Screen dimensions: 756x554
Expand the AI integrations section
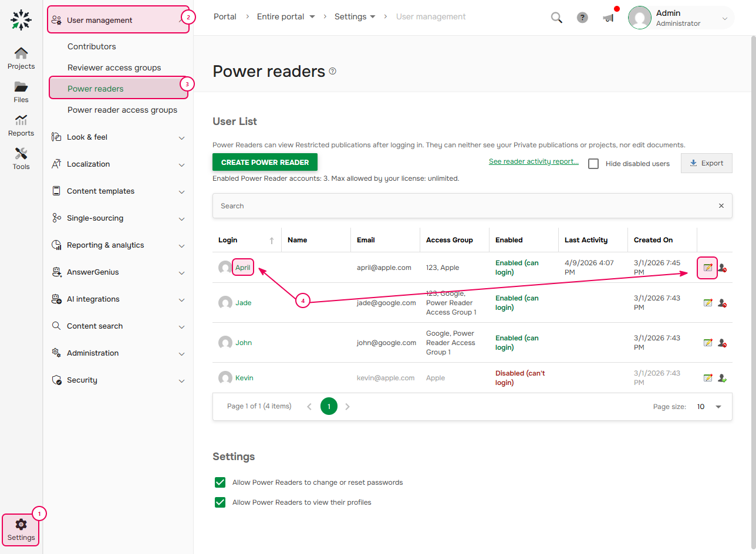(119, 299)
